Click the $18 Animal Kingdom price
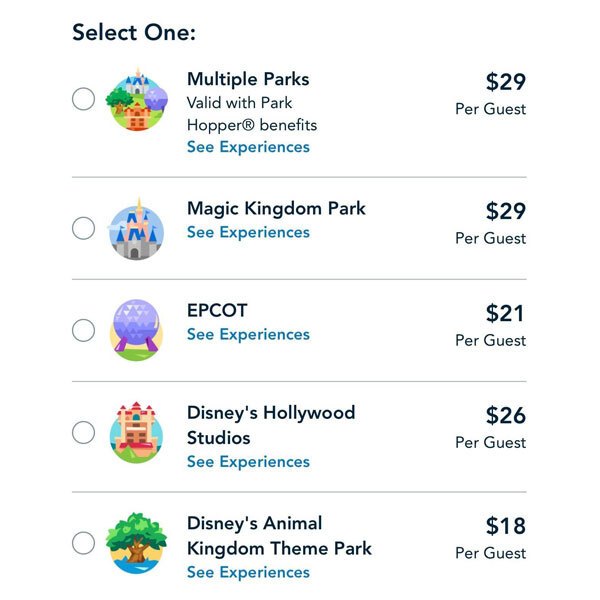This screenshot has height=600, width=600. point(505,526)
